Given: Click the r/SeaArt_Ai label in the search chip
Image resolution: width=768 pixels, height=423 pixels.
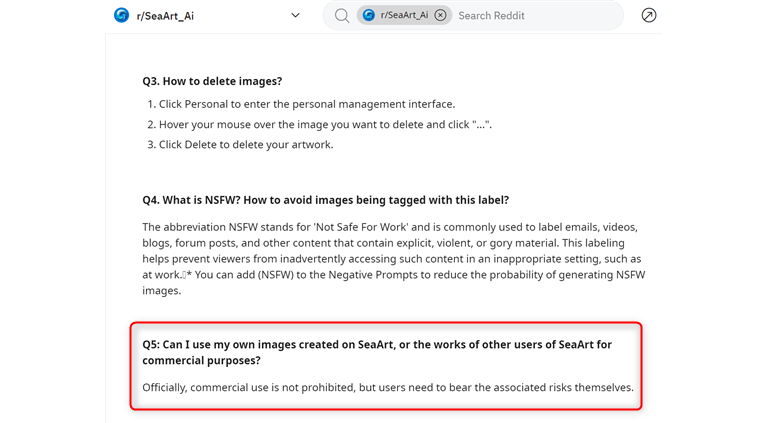Looking at the screenshot, I should click(404, 16).
